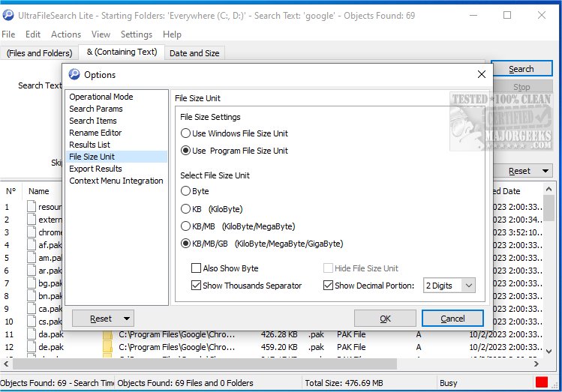Click results vertical scrollbar up arrow

(548, 189)
